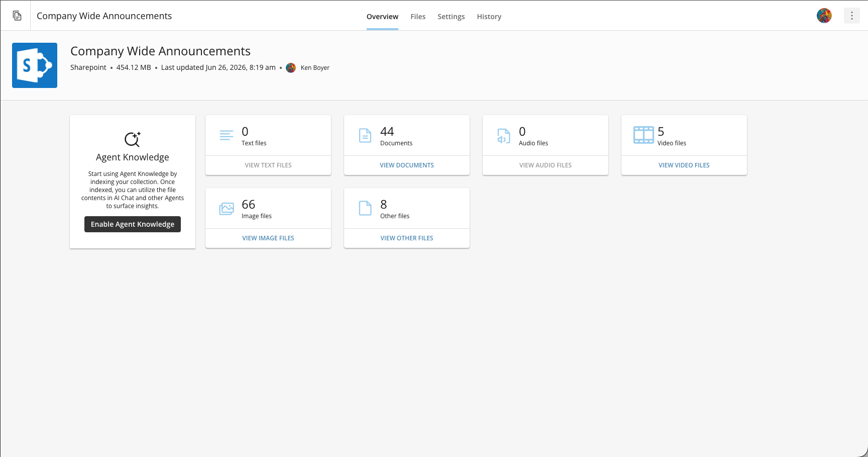Screen dimensions: 868x457
Task: Click View Image Files link
Action: [x=268, y=238]
